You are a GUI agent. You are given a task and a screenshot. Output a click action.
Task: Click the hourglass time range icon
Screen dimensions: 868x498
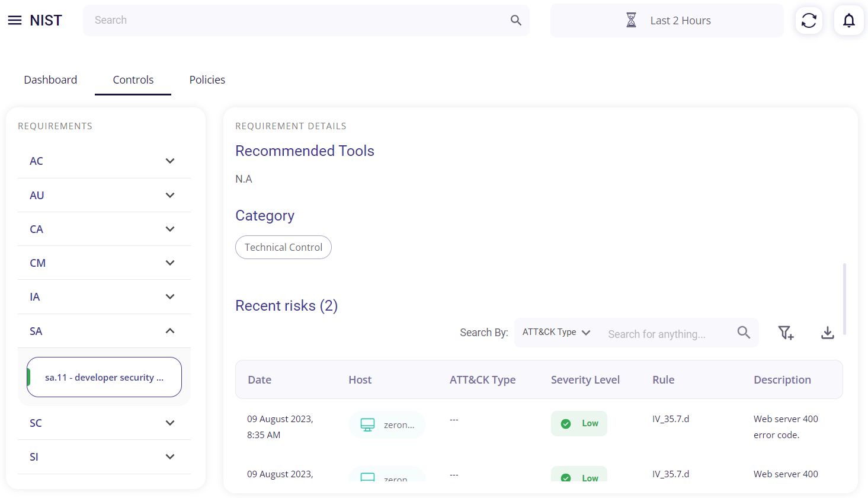(632, 20)
